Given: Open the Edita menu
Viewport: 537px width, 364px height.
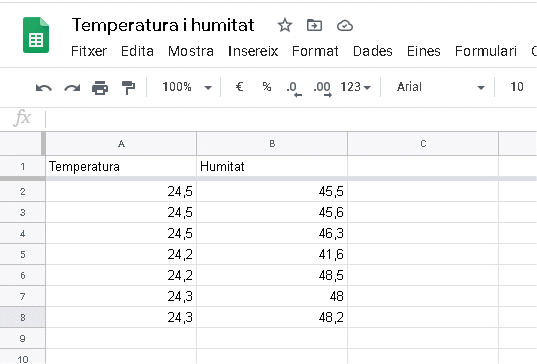Looking at the screenshot, I should point(137,51).
